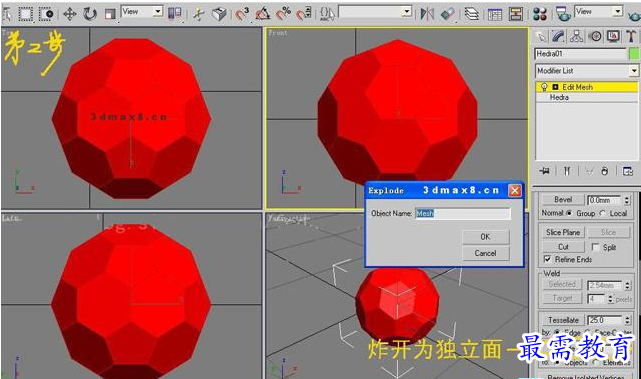Viewport: 641px width, 379px height.
Task: Switch to the Hierarchy panel tab
Action: pyautogui.click(x=576, y=37)
